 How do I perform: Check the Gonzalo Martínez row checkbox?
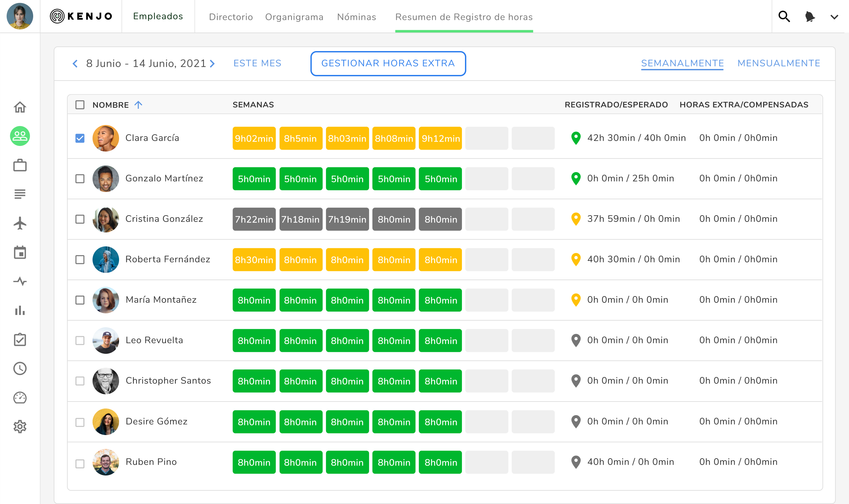pos(80,179)
